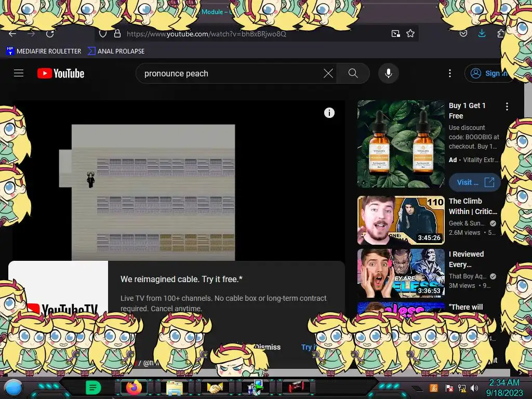Open the YouTube settings three-dot menu
This screenshot has width=532, height=399.
[450, 73]
